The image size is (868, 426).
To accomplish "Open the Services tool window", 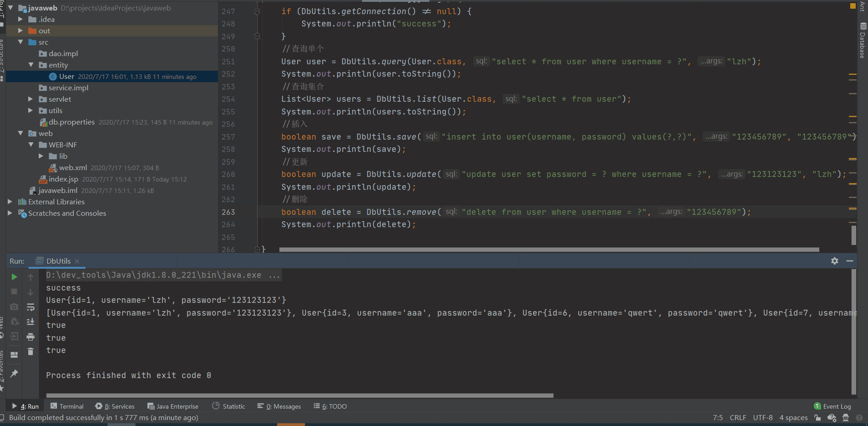I will pos(115,406).
